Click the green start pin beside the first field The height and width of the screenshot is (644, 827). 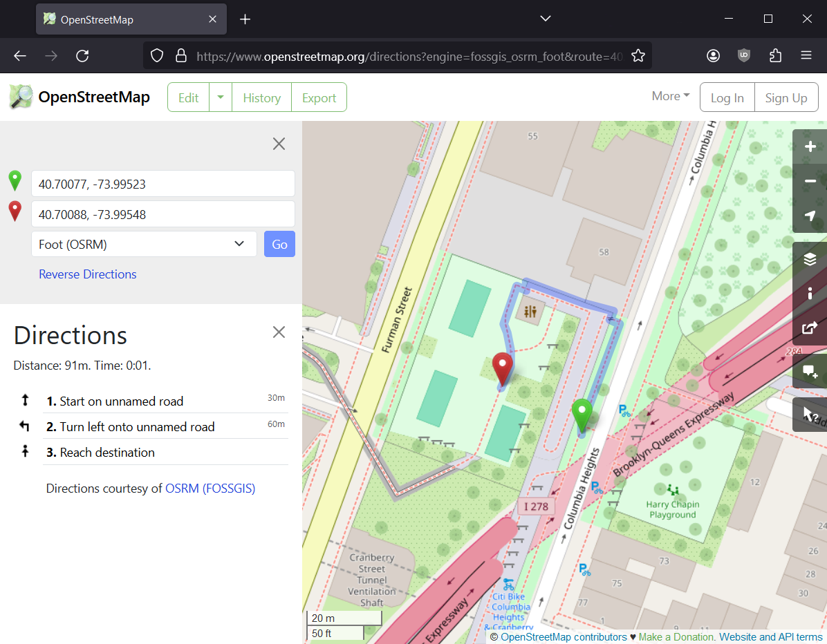pyautogui.click(x=15, y=181)
